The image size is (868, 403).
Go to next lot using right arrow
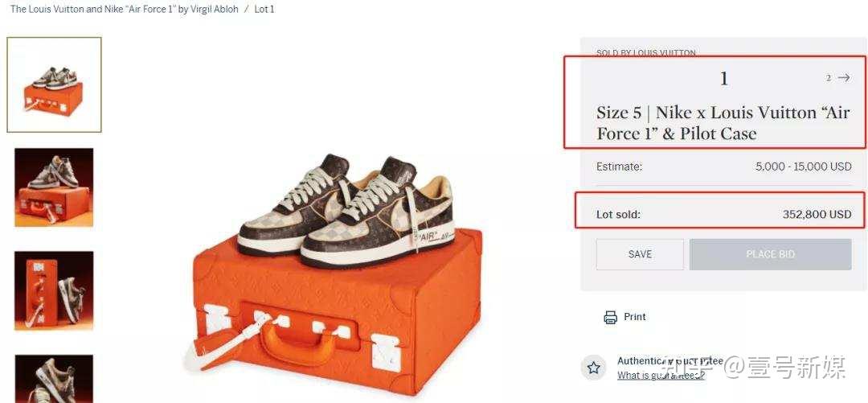(843, 78)
